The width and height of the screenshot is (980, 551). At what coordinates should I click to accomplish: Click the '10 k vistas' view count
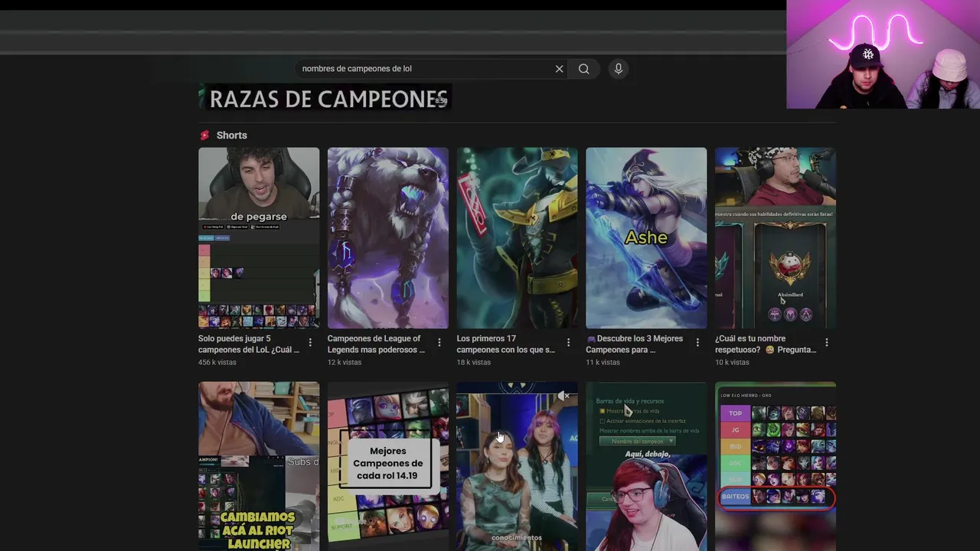tap(732, 363)
